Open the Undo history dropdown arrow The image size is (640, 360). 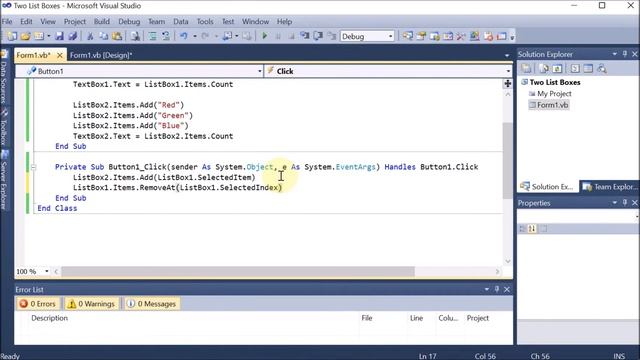click(x=195, y=36)
